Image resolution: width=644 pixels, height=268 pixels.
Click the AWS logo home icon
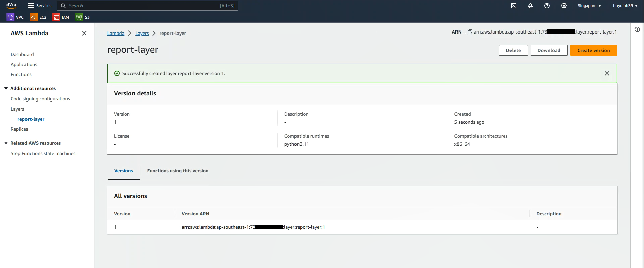coord(11,5)
